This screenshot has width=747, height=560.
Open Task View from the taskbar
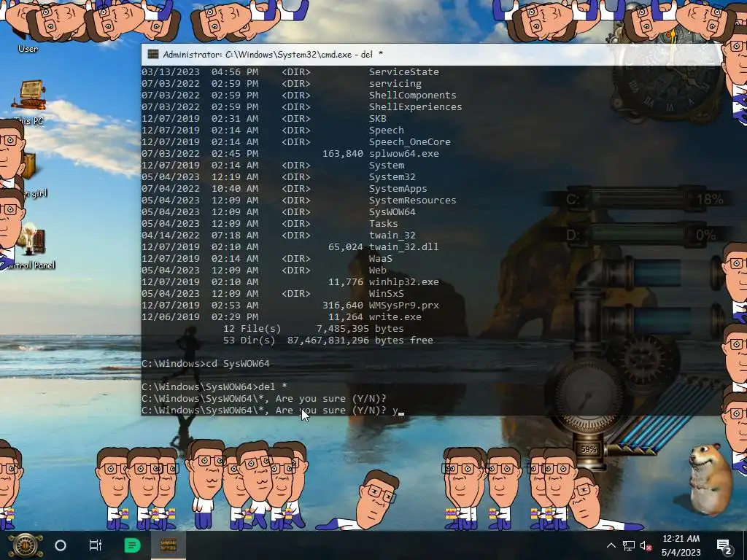coord(96,545)
